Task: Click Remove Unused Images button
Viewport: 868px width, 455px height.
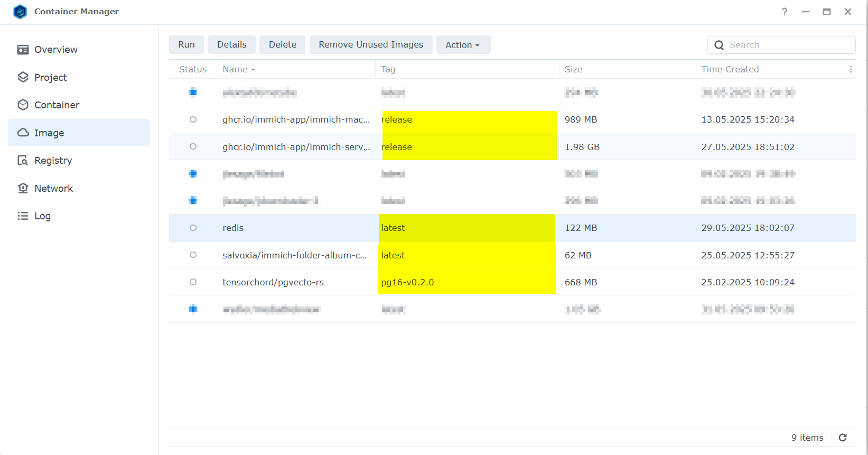Action: [x=371, y=45]
